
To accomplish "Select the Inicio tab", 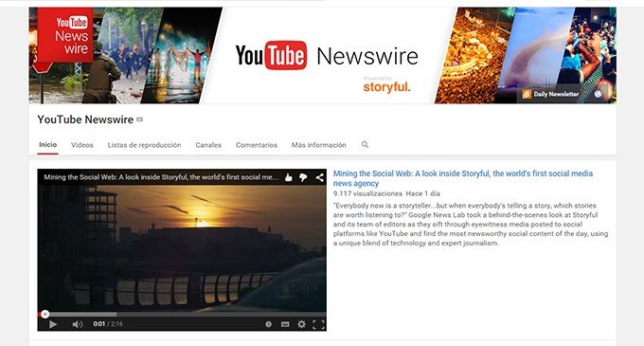I will 47,145.
